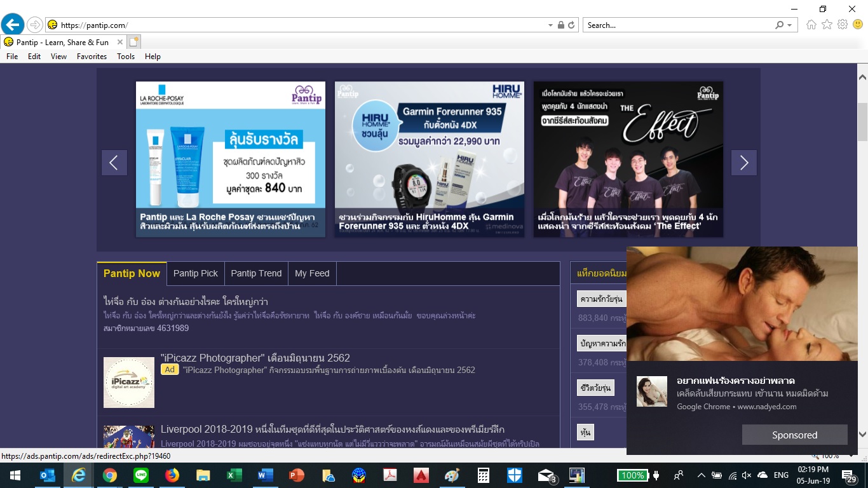
Task: Switch to the Pantip Now tab
Action: pyautogui.click(x=132, y=273)
